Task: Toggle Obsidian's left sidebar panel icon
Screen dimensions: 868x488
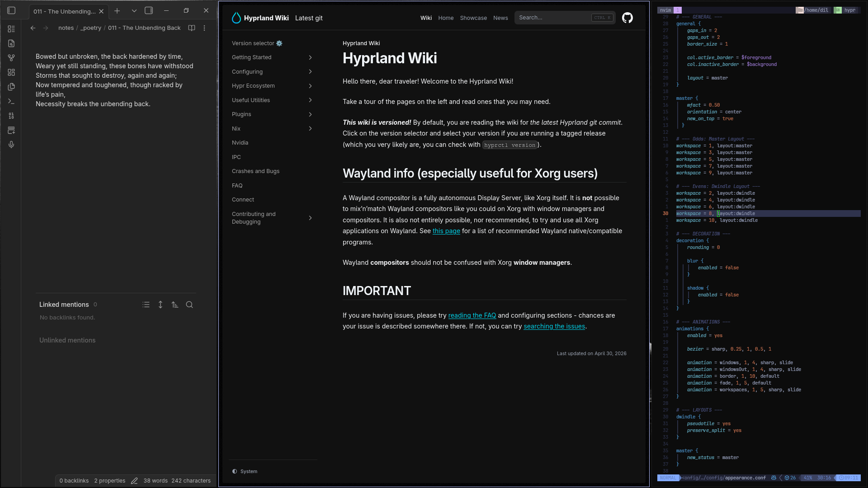Action: point(11,10)
